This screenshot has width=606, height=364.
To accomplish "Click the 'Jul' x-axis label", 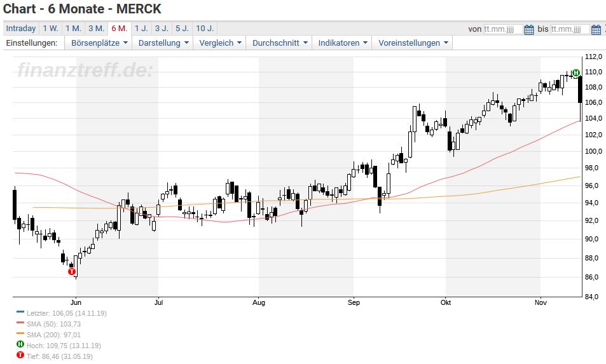I will 158,302.
